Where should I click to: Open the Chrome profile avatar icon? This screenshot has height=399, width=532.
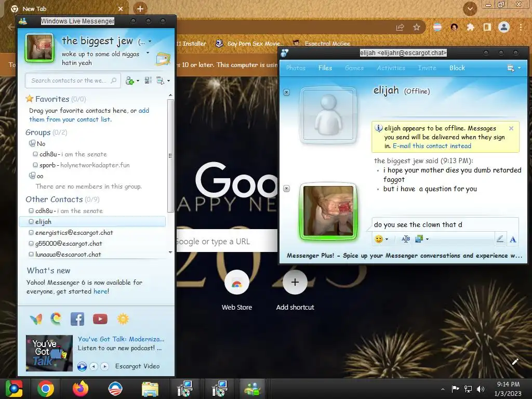[504, 27]
